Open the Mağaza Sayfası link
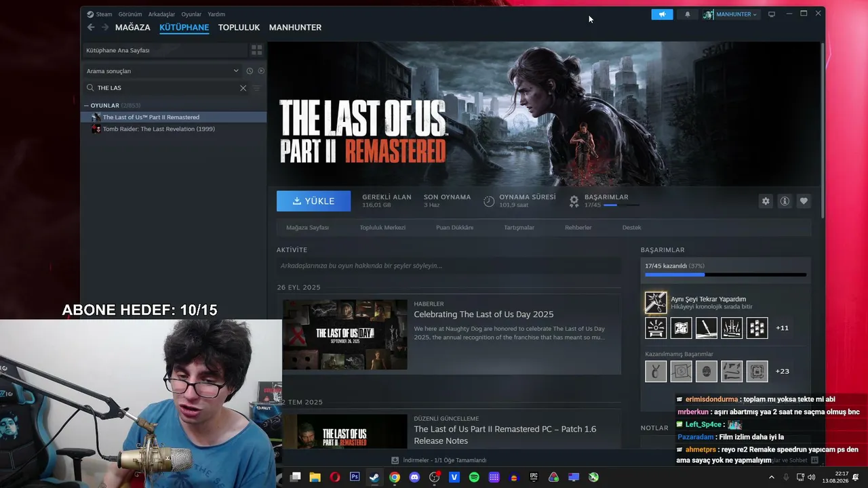The height and width of the screenshot is (488, 868). [307, 228]
